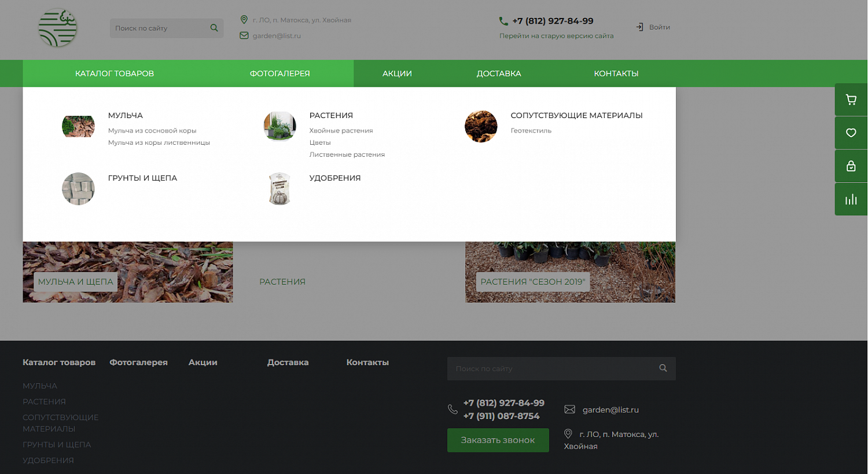Click the Геотекстиль link
This screenshot has width=868, height=474.
pos(531,131)
